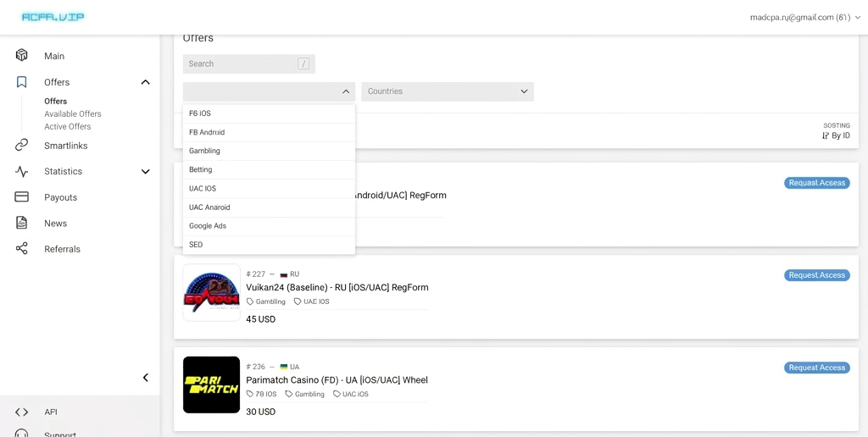Click the FB iOS tag on Parimatch offer

coord(261,394)
